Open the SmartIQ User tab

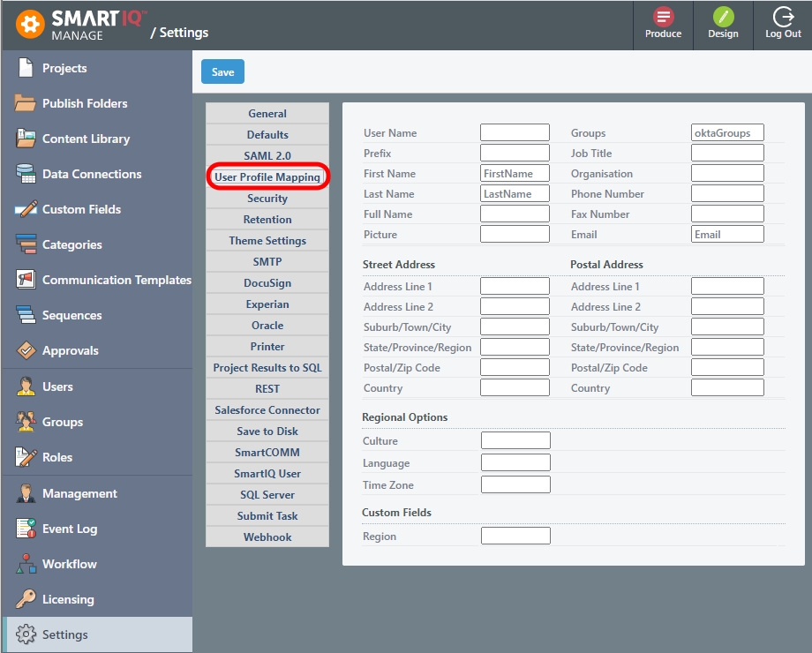point(267,474)
